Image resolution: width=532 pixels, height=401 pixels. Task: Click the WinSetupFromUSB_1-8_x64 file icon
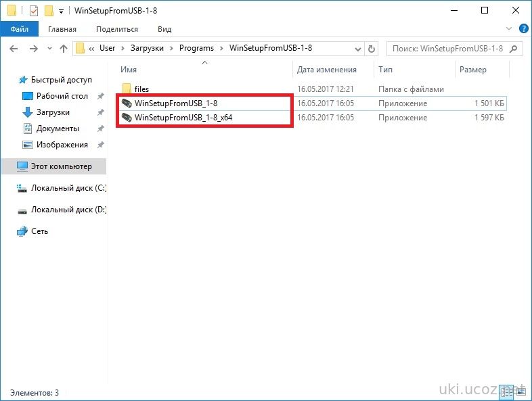point(127,118)
